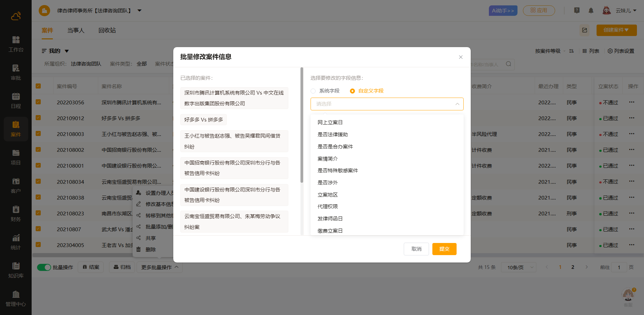Open the 财务 finance sidebar icon
Image resolution: width=644 pixels, height=315 pixels.
pyautogui.click(x=16, y=213)
